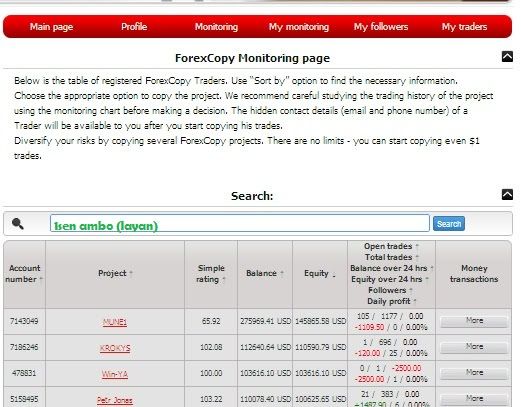521x407 pixels.
Task: Sort by Followers
Action: pos(390,290)
